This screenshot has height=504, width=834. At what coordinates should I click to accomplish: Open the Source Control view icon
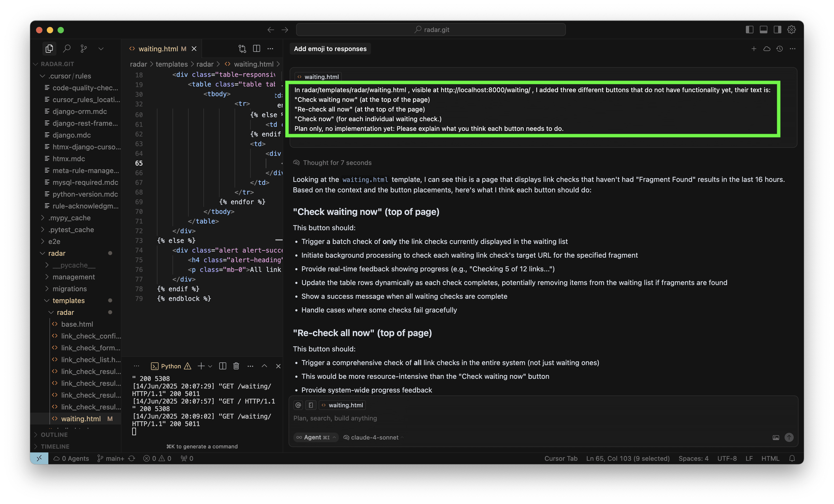[84, 49]
